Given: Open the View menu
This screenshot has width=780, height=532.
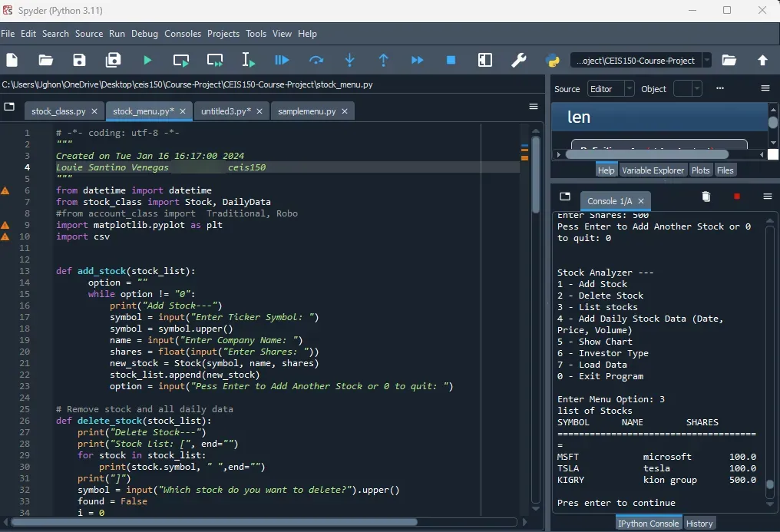Looking at the screenshot, I should (282, 33).
